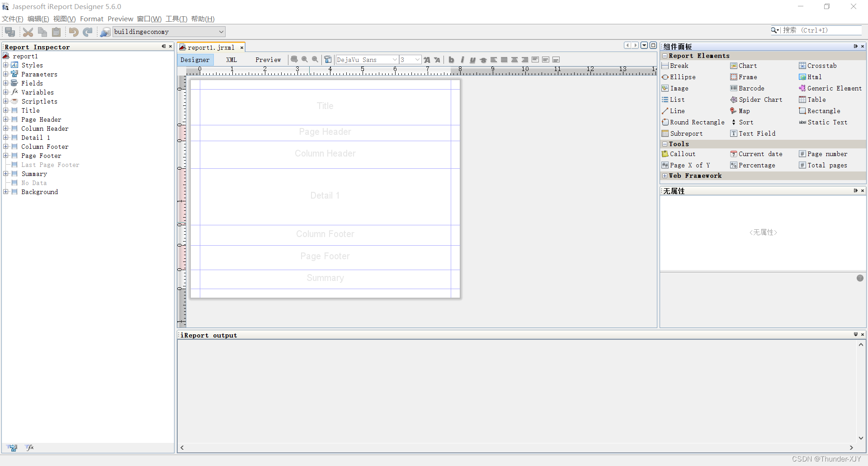Expand the Parameters node

click(6, 74)
